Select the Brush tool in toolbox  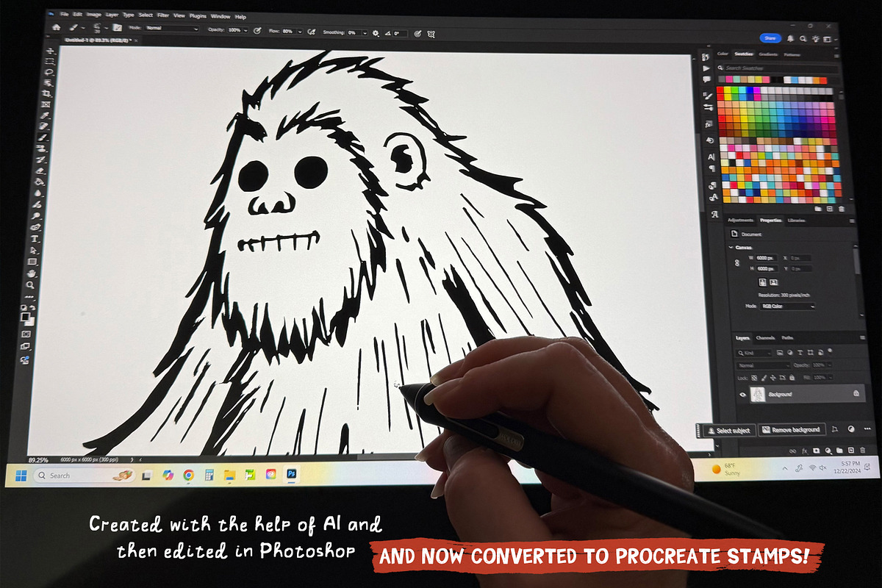coord(42,137)
